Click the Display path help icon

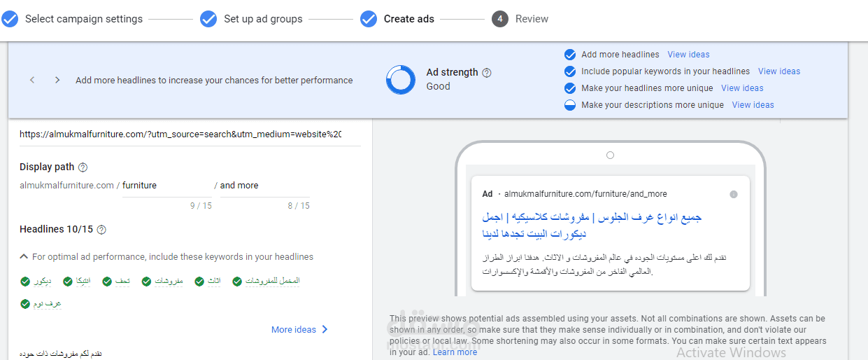[x=83, y=167]
